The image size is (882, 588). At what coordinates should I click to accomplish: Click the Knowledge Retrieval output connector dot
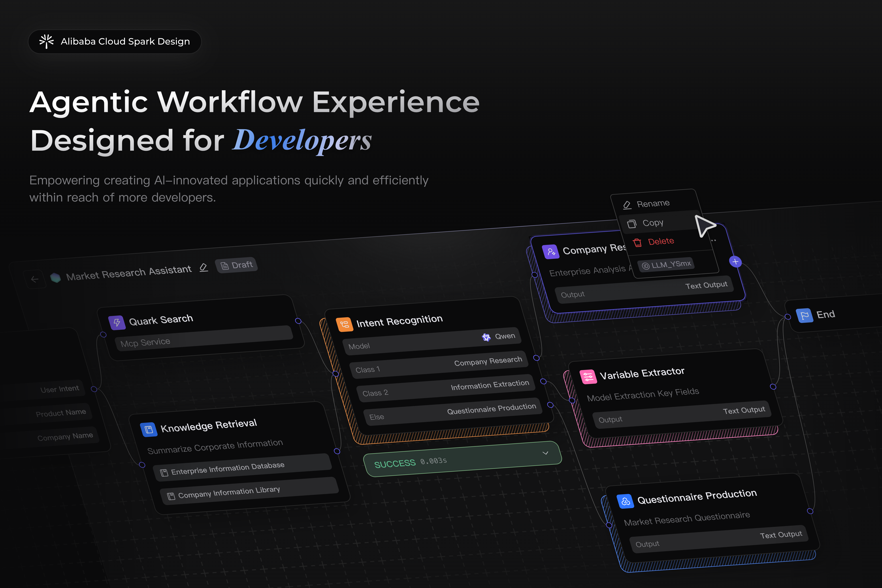[337, 451]
